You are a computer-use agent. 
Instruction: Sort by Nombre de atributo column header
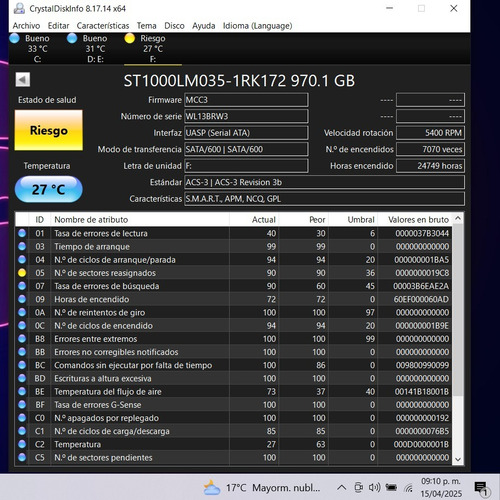coord(140,220)
